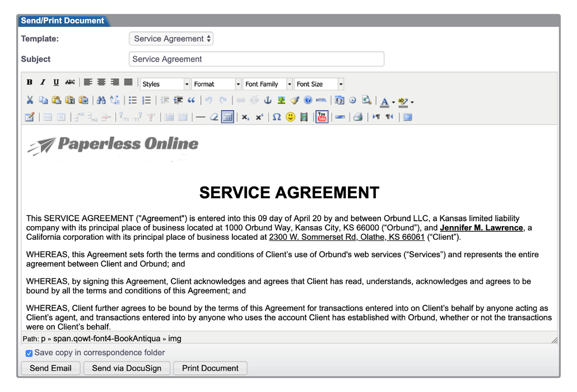Click the Paperless Online logo image
The height and width of the screenshot is (392, 577).
(x=113, y=147)
